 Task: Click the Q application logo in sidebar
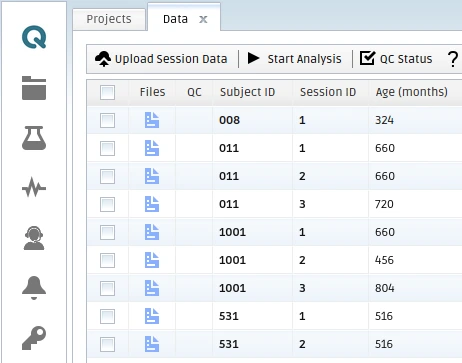(x=34, y=37)
